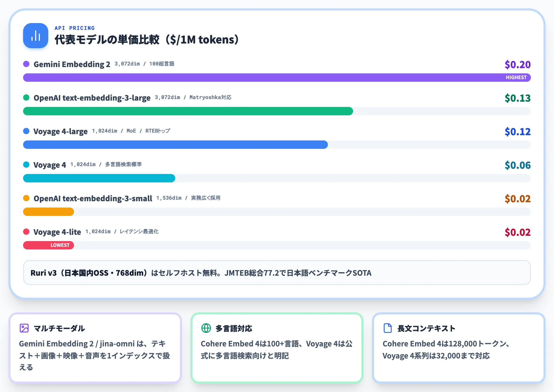The image size is (554, 392).
Task: Click the 代表モデルの単価比較 heading
Action: [x=147, y=40]
